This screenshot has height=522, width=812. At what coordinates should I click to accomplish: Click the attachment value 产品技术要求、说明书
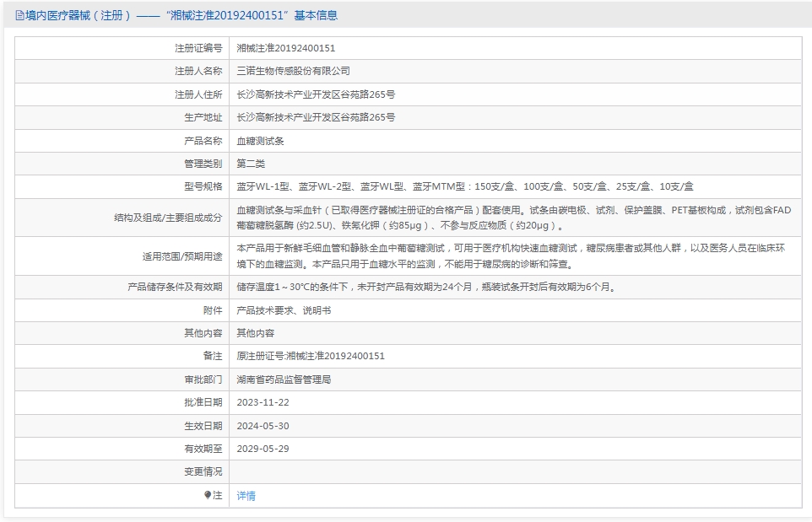click(284, 310)
